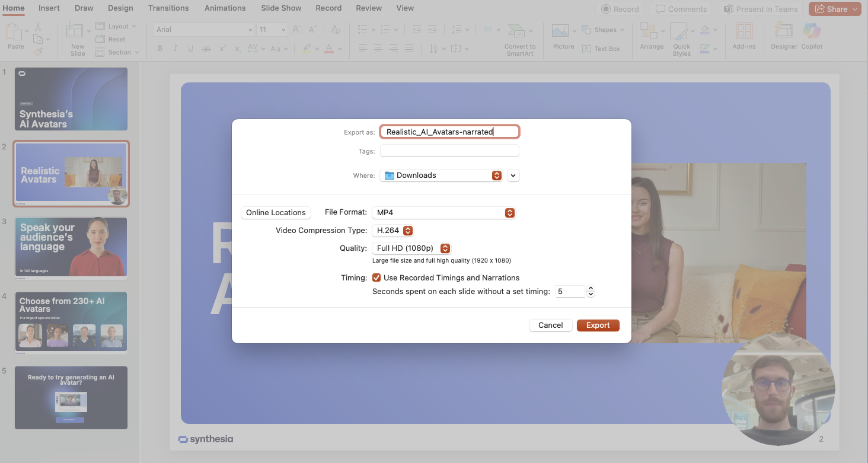868x463 pixels.
Task: Switch to the Animations tab
Action: (x=225, y=8)
